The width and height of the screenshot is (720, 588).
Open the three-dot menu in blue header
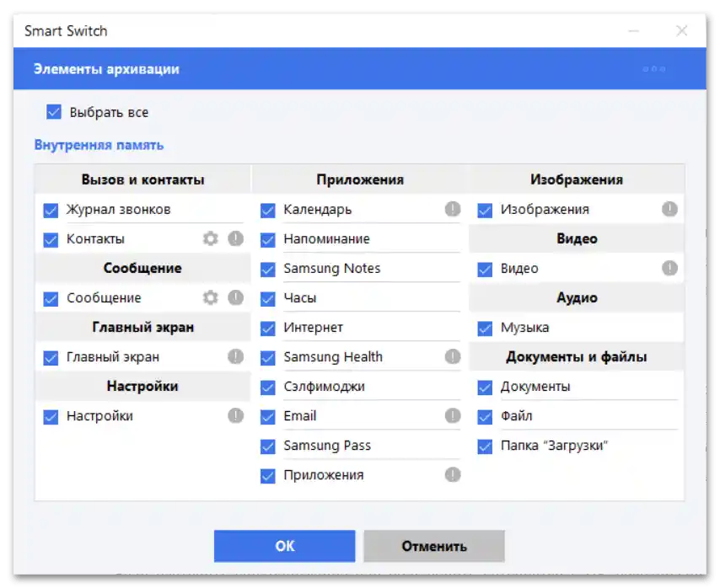(x=654, y=69)
